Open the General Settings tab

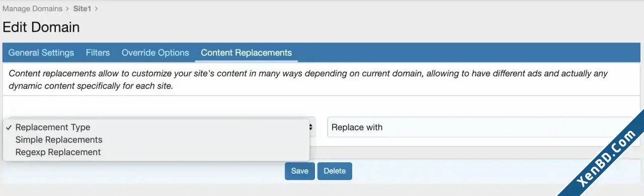41,52
